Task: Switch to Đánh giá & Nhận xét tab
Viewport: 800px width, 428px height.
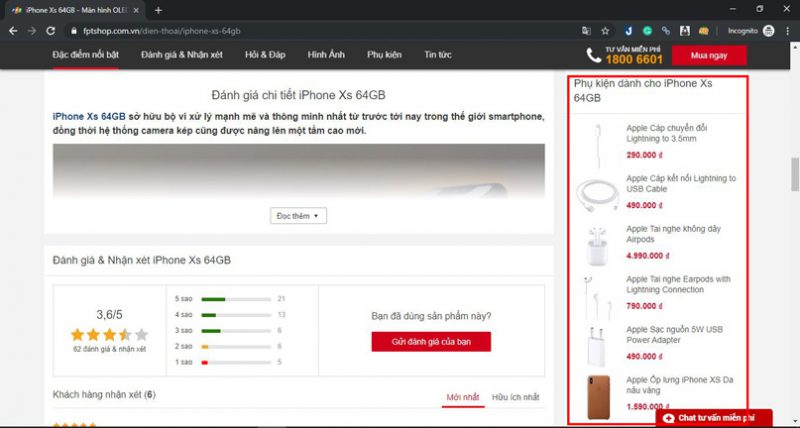Action: click(x=182, y=55)
